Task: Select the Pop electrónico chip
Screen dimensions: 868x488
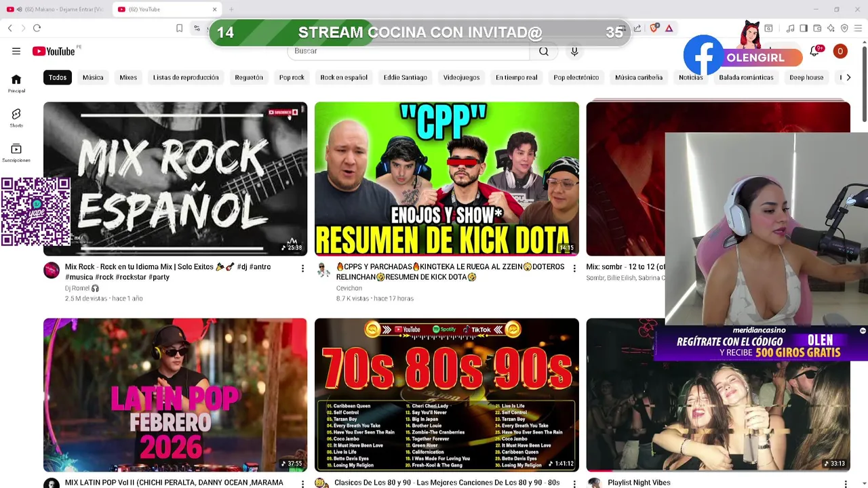Action: (576, 77)
